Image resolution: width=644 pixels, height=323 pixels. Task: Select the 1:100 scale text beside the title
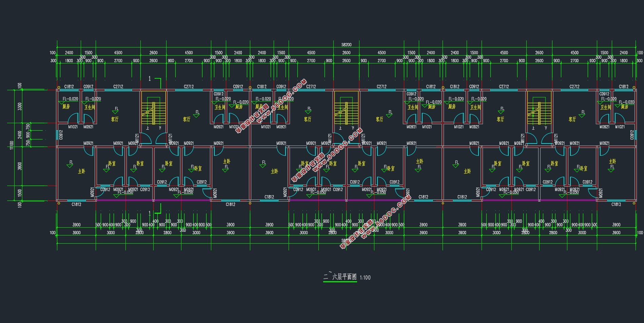(x=365, y=278)
